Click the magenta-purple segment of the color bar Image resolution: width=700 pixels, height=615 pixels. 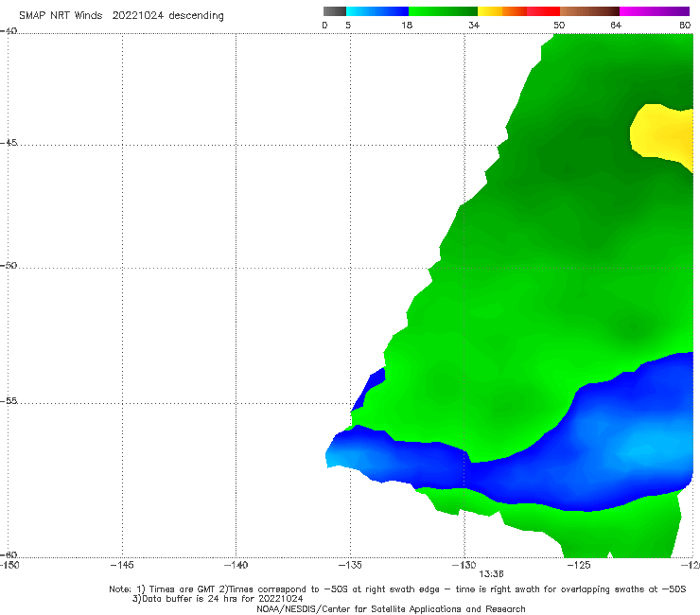click(x=655, y=11)
